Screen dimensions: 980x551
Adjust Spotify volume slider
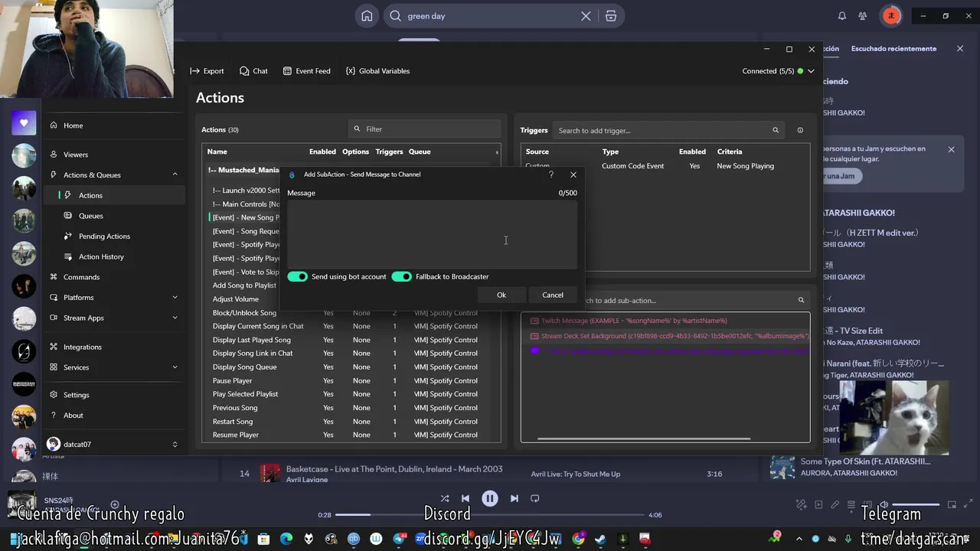[x=916, y=505]
